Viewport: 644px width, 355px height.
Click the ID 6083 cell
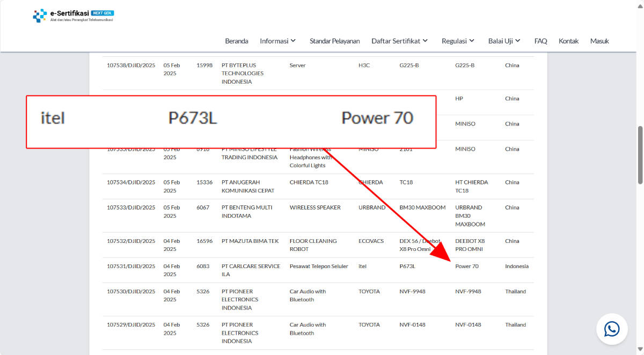[203, 267]
